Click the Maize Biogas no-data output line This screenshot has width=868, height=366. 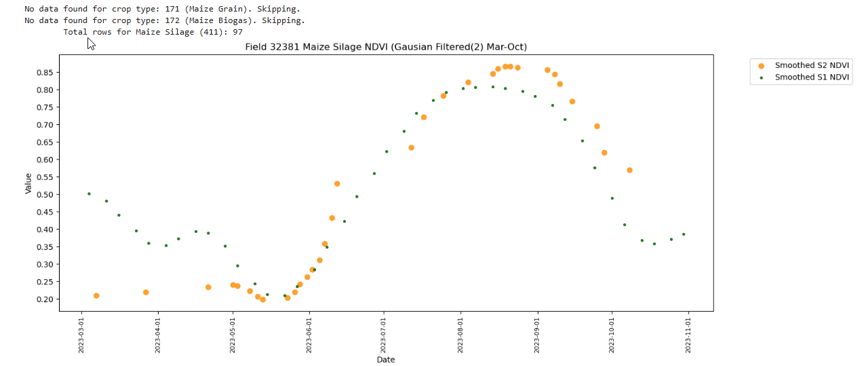coord(164,20)
